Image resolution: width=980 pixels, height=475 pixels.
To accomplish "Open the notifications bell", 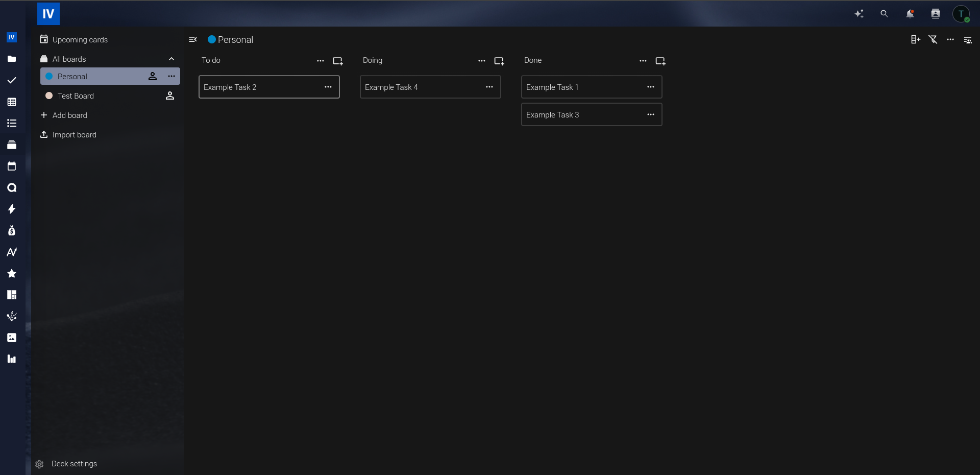I will coord(910,14).
